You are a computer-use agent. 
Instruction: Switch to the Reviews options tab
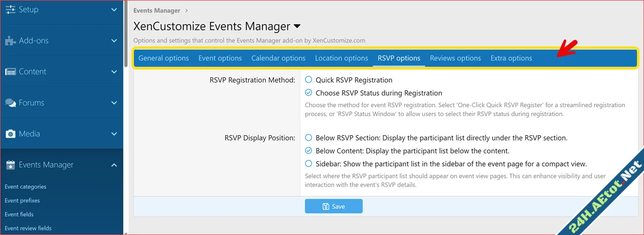point(455,58)
